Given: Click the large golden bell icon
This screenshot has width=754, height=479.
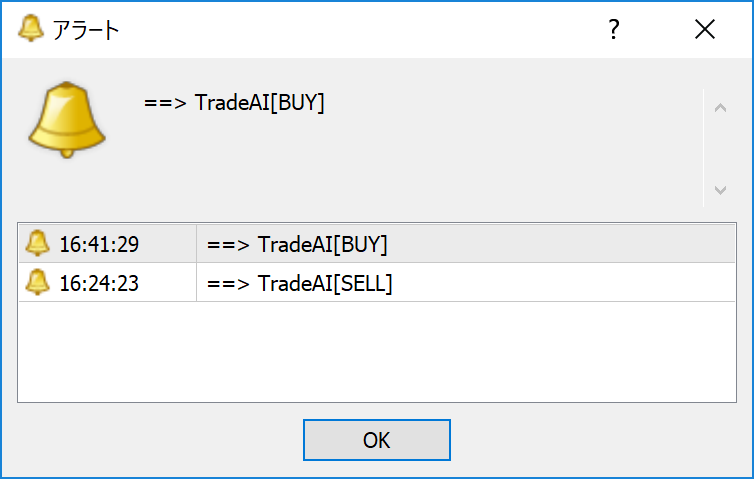Looking at the screenshot, I should click(67, 122).
